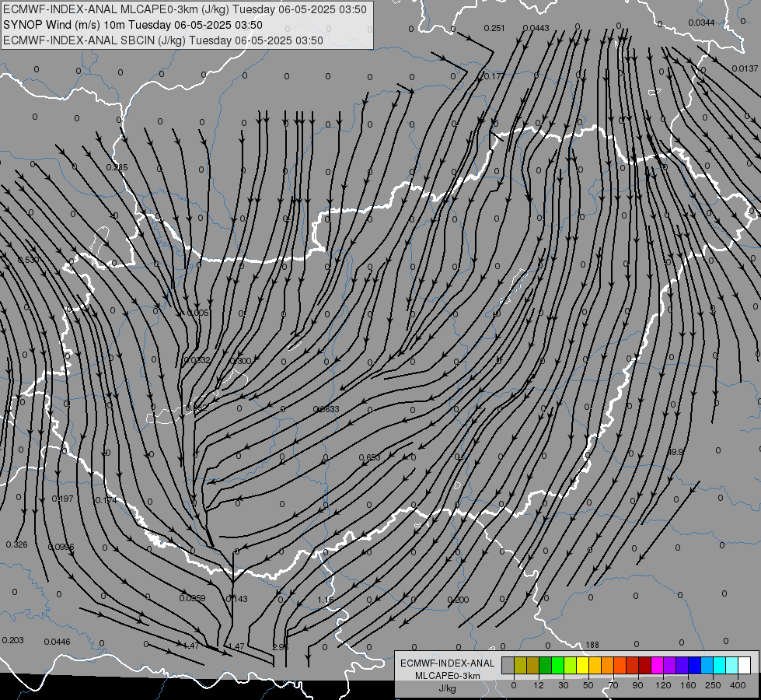Click the legend tick label '12'
This screenshot has height=700, width=761.
[x=539, y=685]
